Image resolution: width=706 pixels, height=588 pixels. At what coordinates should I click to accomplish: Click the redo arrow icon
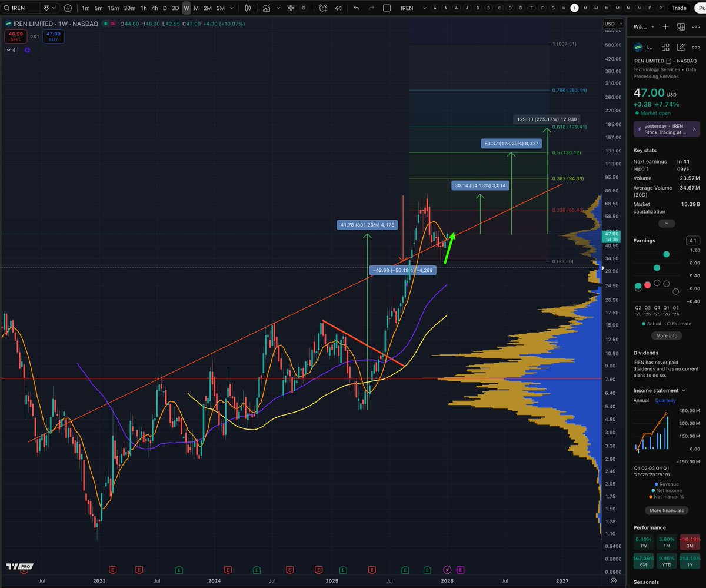[371, 8]
